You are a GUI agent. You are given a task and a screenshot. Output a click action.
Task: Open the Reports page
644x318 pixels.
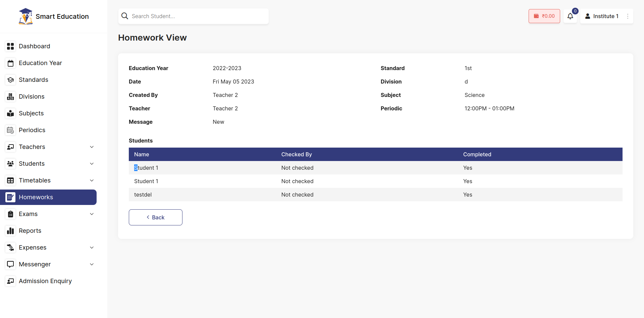click(x=48, y=231)
